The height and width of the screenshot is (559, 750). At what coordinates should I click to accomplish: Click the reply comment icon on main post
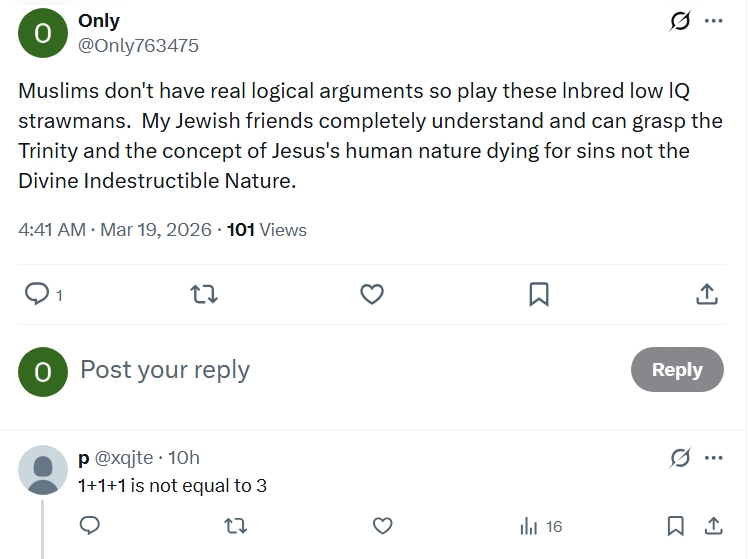(x=37, y=294)
